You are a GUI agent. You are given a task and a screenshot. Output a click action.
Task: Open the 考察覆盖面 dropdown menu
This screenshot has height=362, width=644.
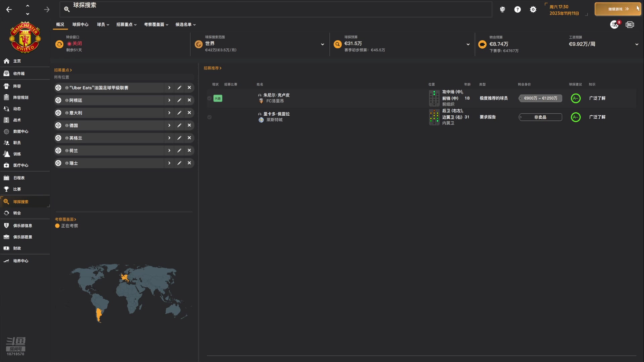[156, 24]
